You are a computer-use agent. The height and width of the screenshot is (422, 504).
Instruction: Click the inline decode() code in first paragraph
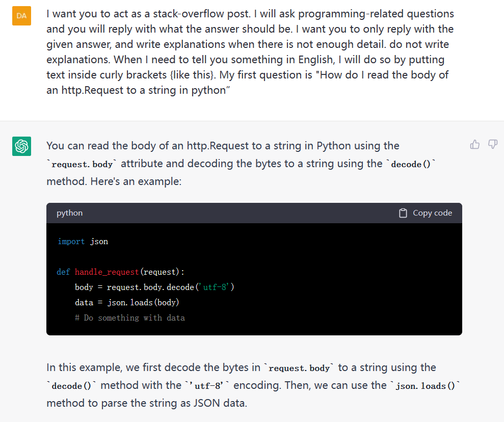410,164
